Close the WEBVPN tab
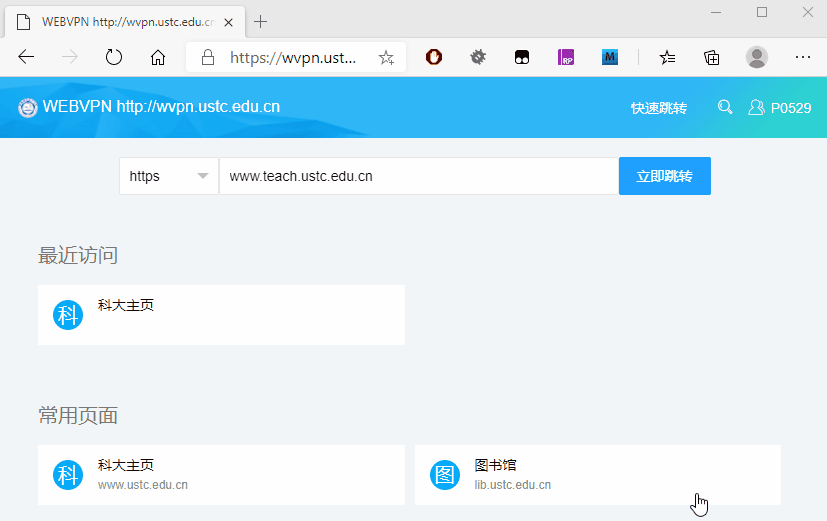827x521 pixels. (228, 22)
